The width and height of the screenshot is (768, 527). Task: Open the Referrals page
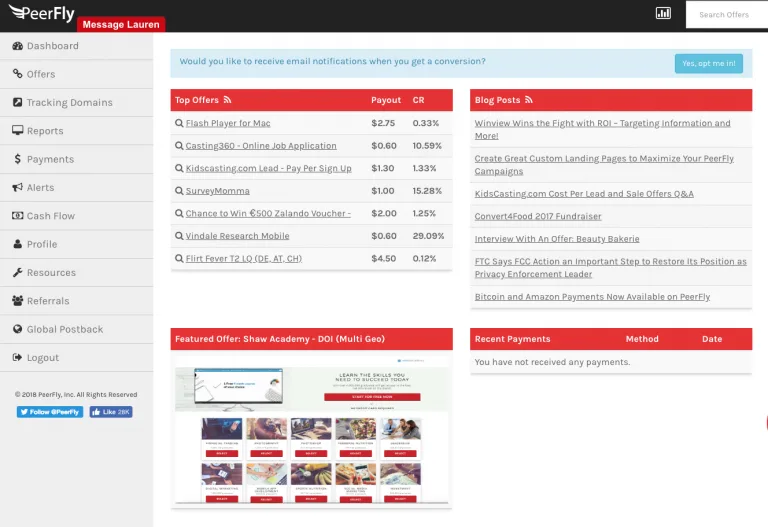point(76,301)
